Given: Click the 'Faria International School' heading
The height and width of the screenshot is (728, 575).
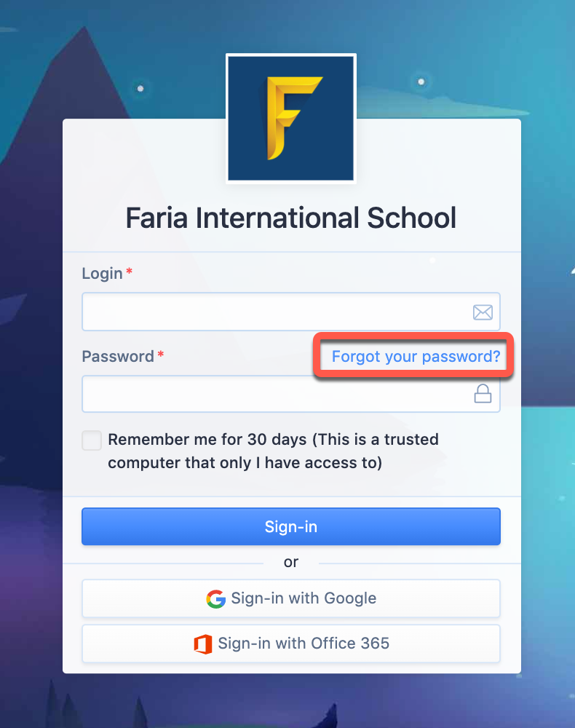Looking at the screenshot, I should [x=290, y=218].
